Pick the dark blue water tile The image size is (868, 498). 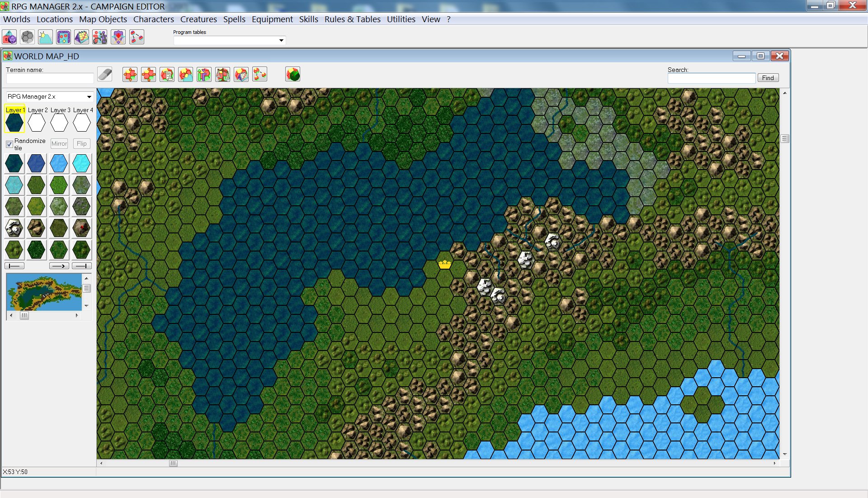pyautogui.click(x=36, y=163)
